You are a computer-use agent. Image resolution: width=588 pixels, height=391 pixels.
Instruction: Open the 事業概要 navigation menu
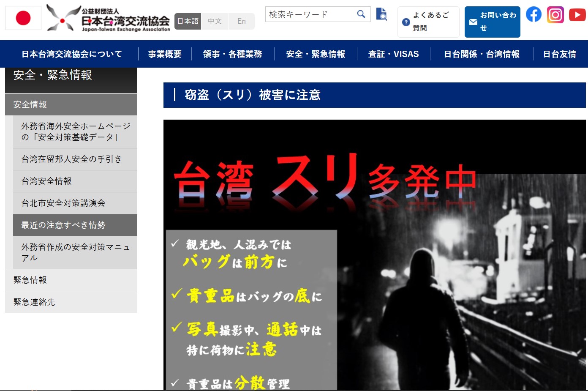[164, 54]
